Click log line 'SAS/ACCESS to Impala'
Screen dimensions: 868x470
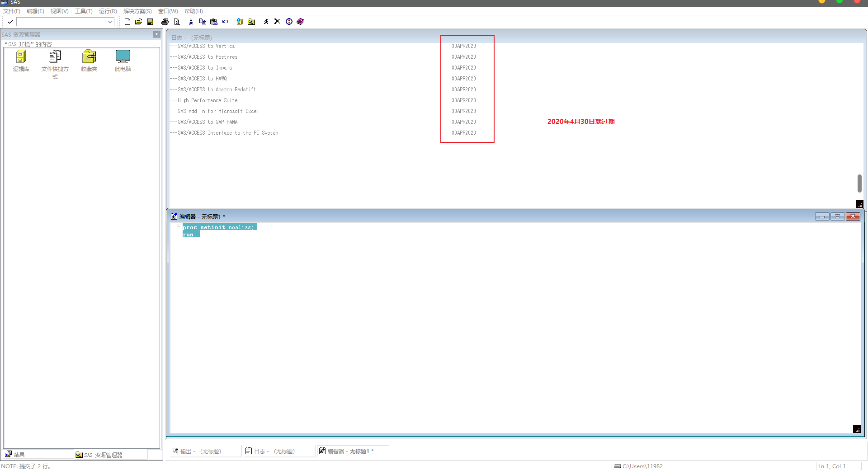[x=201, y=68]
